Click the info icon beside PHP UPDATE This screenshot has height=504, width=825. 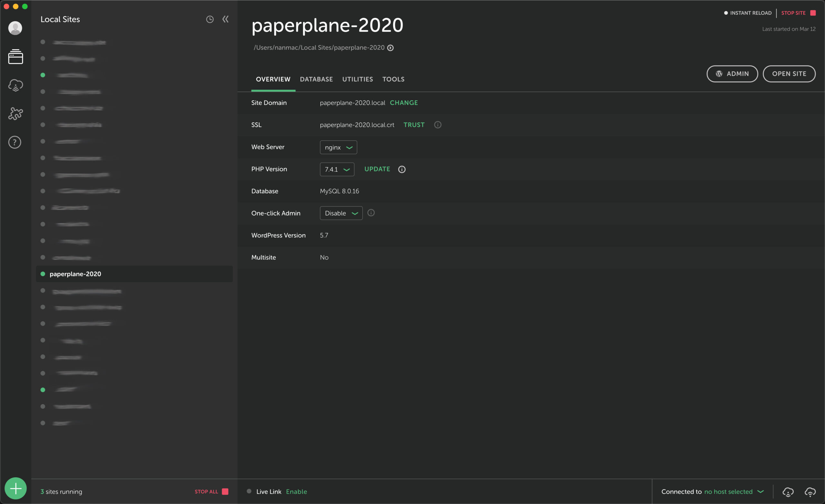coord(402,170)
